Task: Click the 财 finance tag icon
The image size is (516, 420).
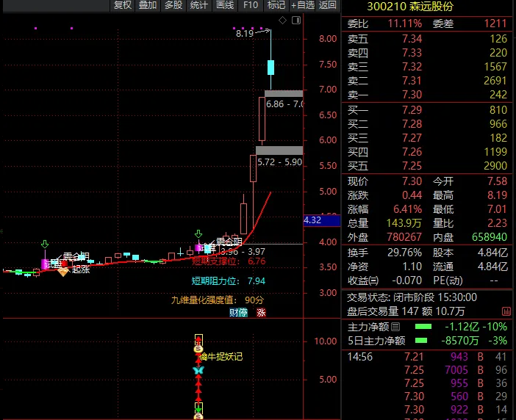Action: (233, 312)
